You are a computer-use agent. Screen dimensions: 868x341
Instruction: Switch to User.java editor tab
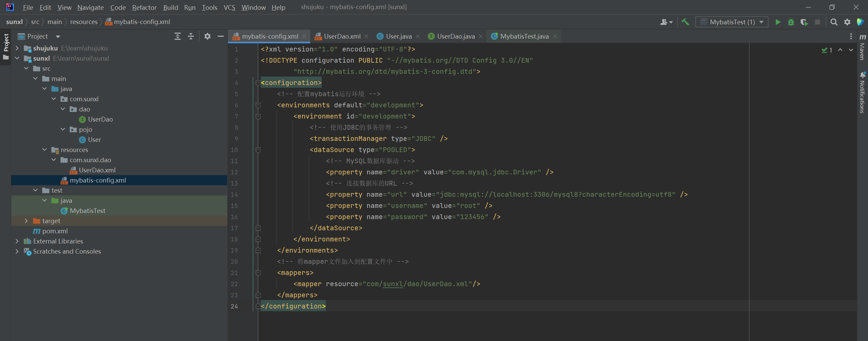(398, 36)
